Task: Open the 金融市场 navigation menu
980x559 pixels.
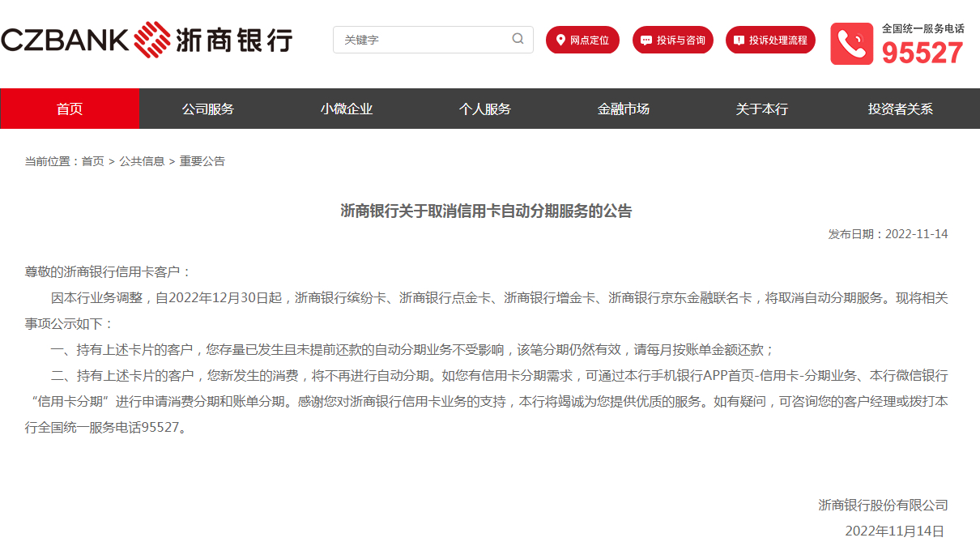Action: [624, 109]
